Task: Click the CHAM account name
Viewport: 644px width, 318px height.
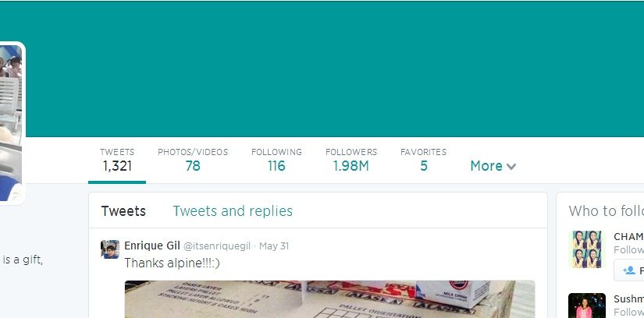Action: tap(628, 237)
